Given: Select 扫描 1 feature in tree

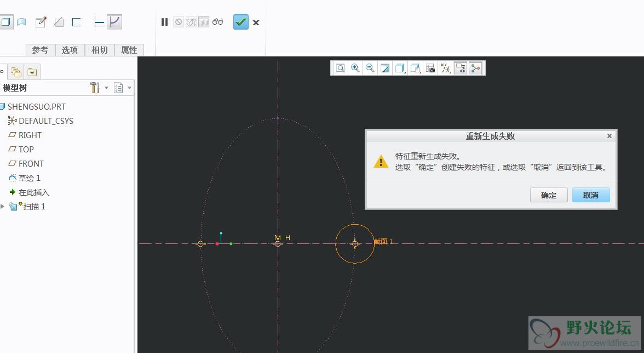Looking at the screenshot, I should click(x=34, y=207).
